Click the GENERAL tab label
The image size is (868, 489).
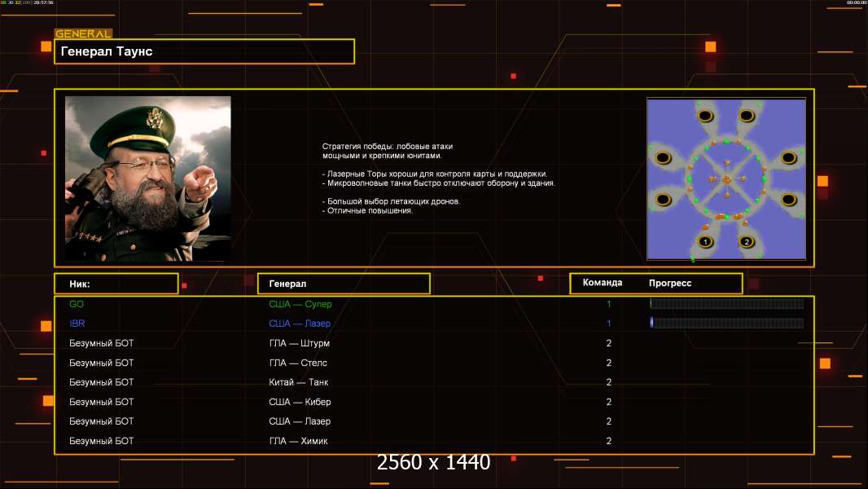tap(83, 34)
